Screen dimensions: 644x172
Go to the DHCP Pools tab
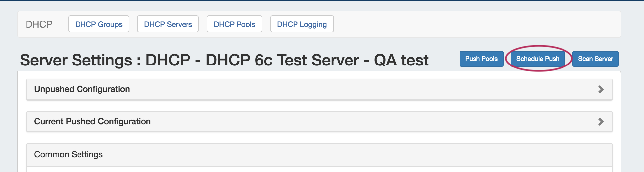(235, 24)
